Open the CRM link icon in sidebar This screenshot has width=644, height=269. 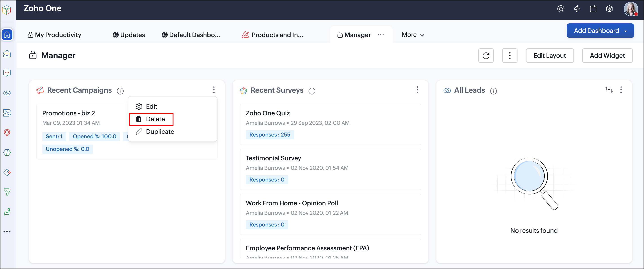pyautogui.click(x=7, y=93)
